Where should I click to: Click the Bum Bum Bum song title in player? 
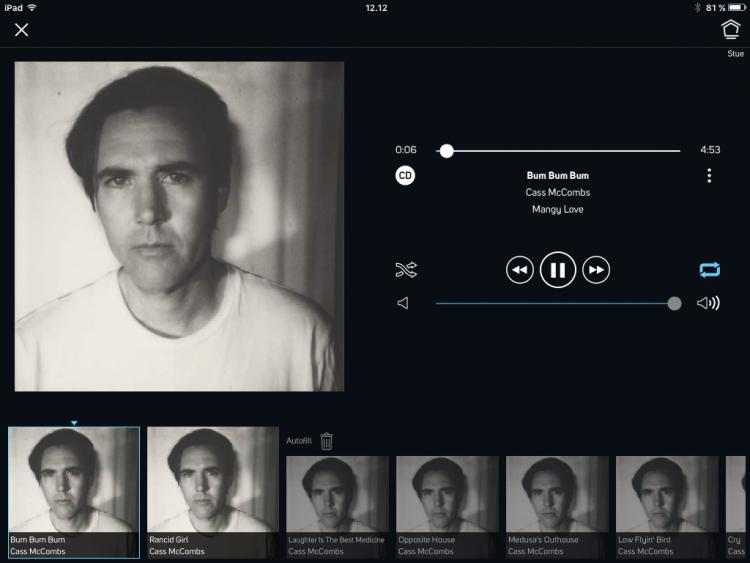(x=558, y=176)
